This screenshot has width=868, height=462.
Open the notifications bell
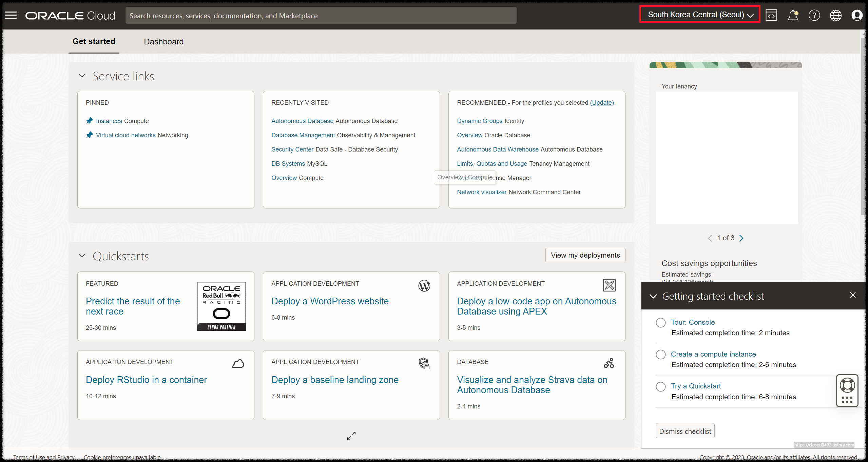coord(793,15)
